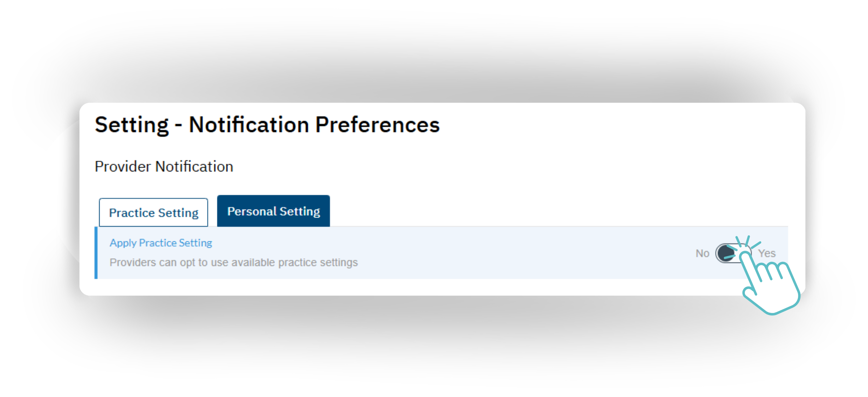Click the Apply Practice Setting link
The height and width of the screenshot is (397, 868).
161,243
